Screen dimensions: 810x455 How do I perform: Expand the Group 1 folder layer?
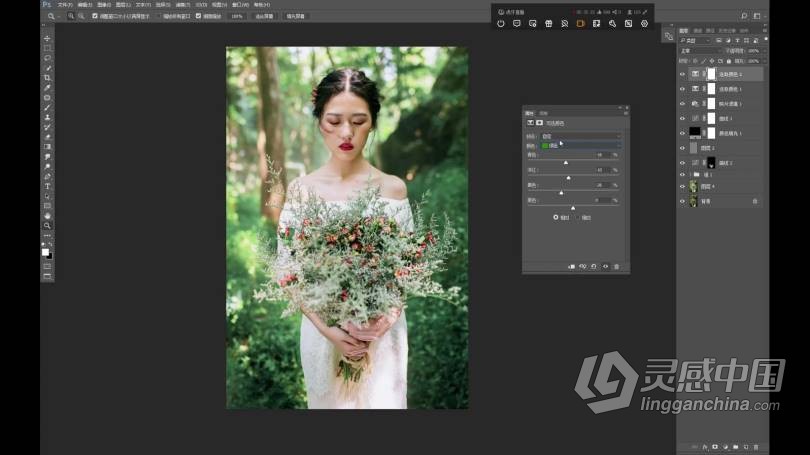[x=691, y=175]
